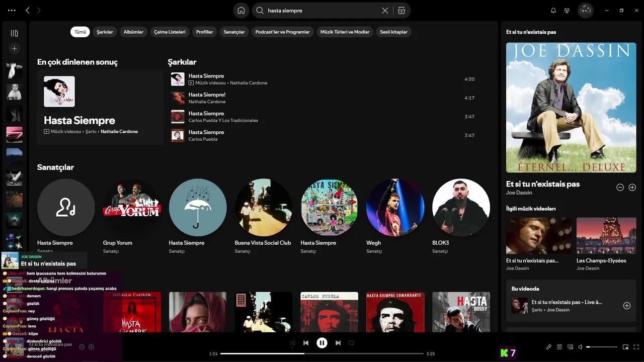Add the Live track under Bu videoda
The height and width of the screenshot is (362, 644).
coord(627,306)
